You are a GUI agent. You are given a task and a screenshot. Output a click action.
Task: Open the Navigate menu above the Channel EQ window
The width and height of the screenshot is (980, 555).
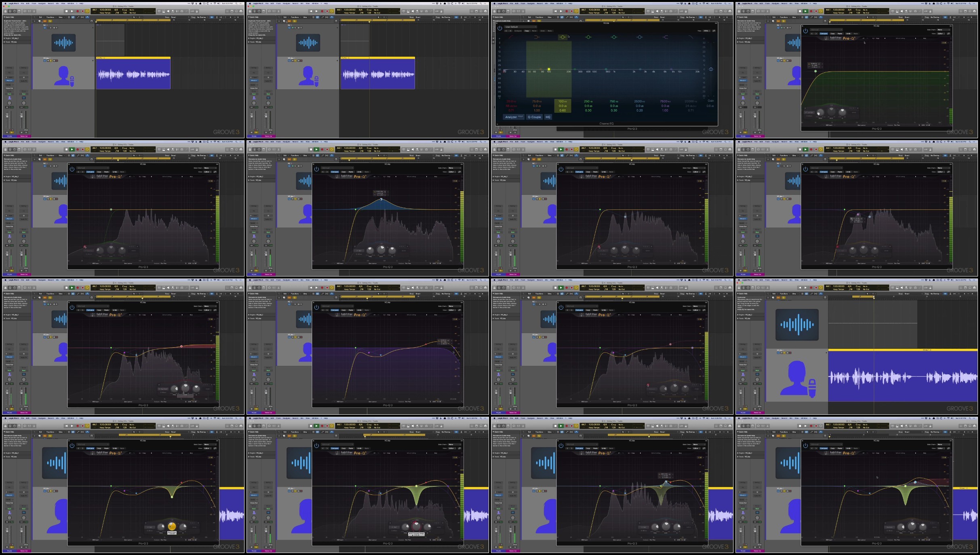[x=531, y=4]
